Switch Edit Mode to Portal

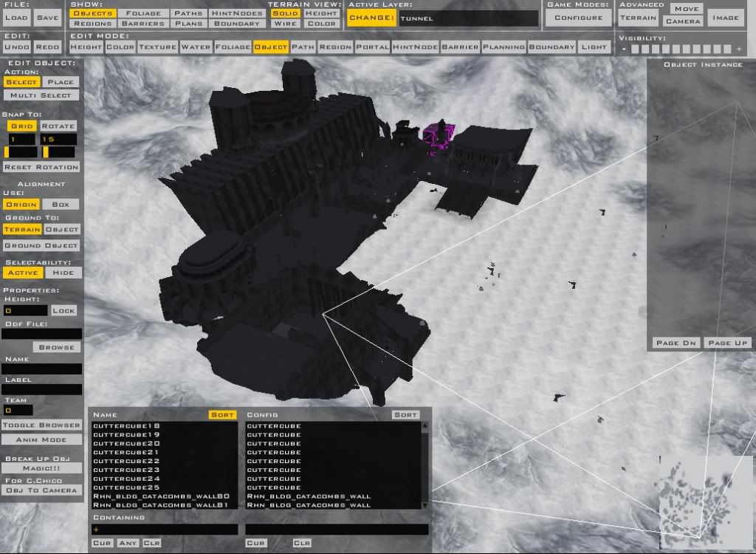click(x=372, y=47)
